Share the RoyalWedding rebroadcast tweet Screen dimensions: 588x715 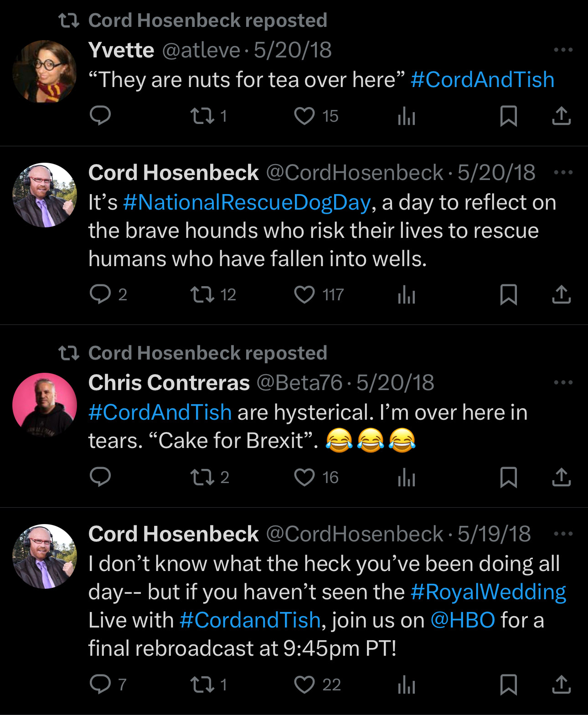[562, 684]
